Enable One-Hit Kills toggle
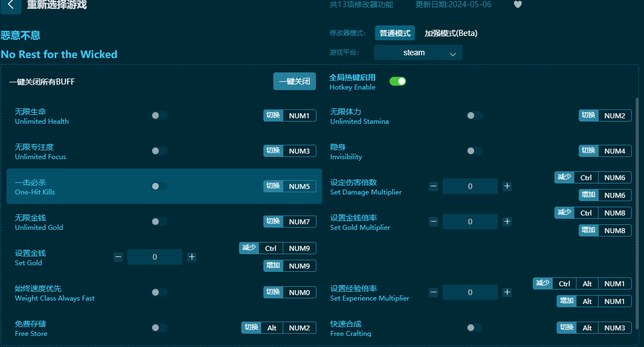This screenshot has width=644, height=347. pyautogui.click(x=159, y=186)
